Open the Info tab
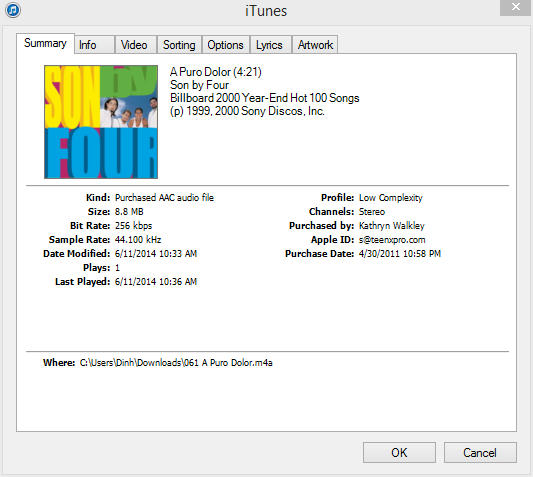This screenshot has height=477, width=533. 94,45
